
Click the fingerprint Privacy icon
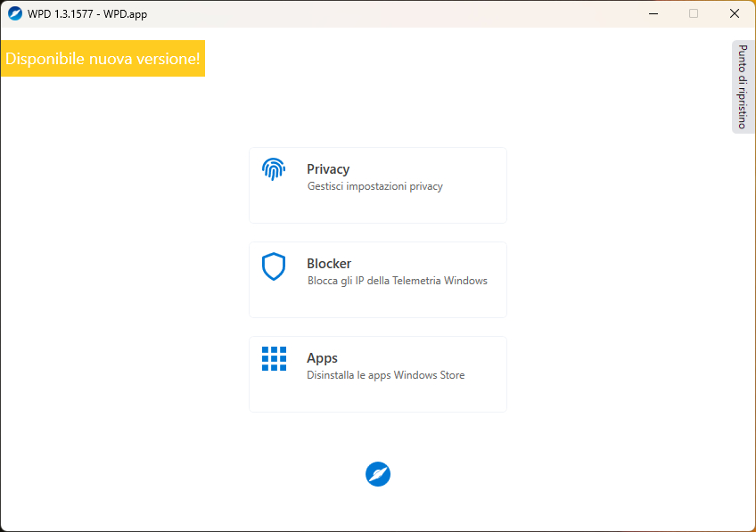point(274,169)
